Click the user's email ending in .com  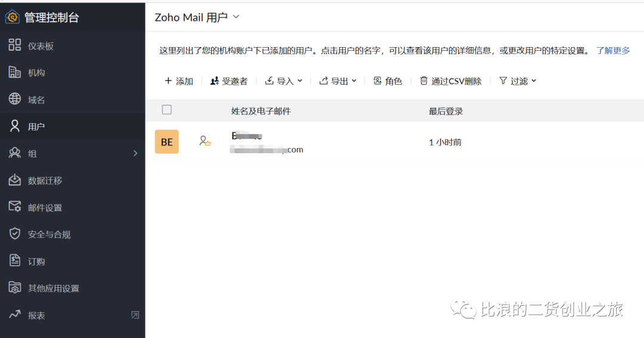[x=267, y=150]
